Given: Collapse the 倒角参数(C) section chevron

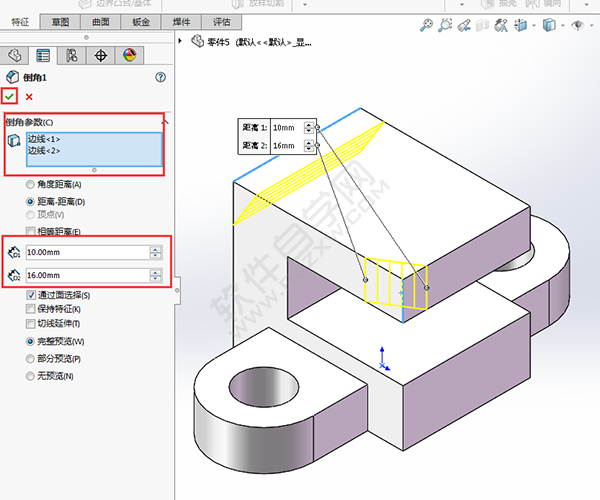Looking at the screenshot, I should 165,122.
